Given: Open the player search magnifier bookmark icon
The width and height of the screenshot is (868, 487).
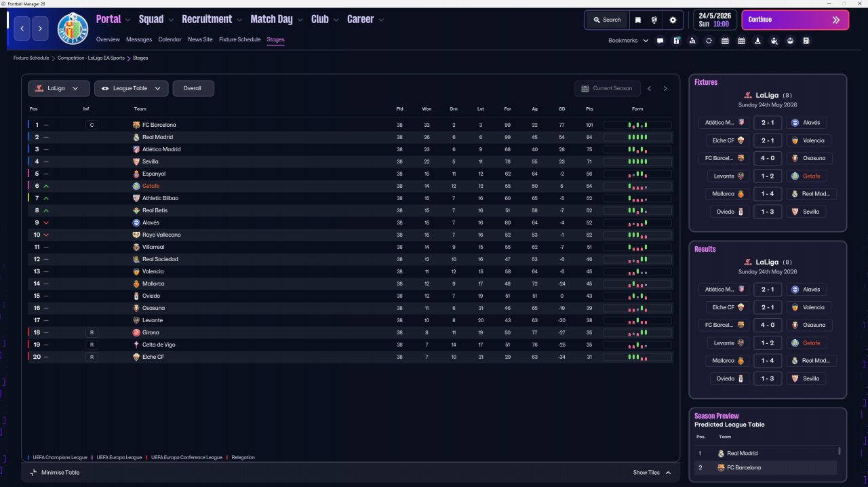Looking at the screenshot, I should coord(692,41).
